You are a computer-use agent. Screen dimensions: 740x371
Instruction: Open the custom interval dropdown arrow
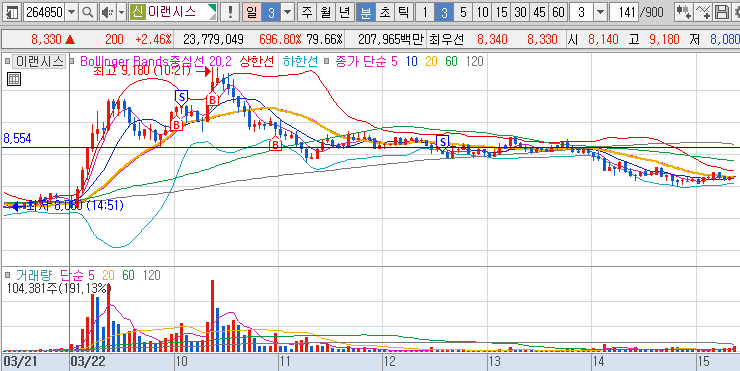pos(600,12)
